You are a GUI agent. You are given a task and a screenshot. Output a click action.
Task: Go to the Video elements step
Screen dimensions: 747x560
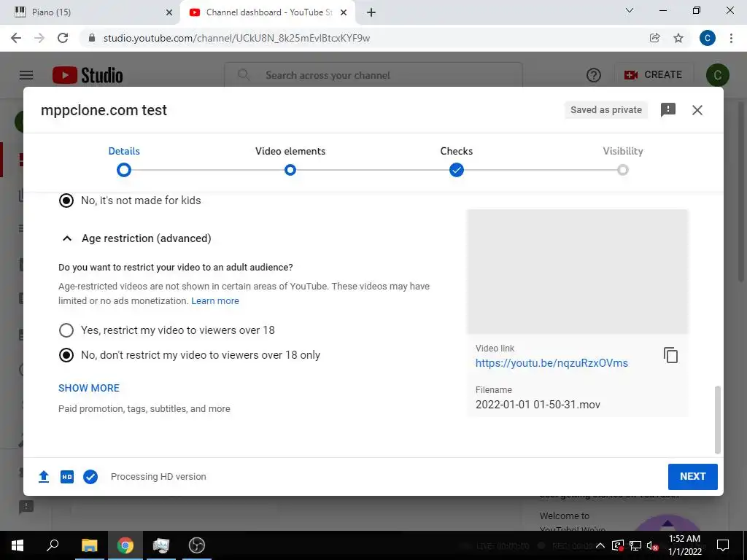(290, 151)
